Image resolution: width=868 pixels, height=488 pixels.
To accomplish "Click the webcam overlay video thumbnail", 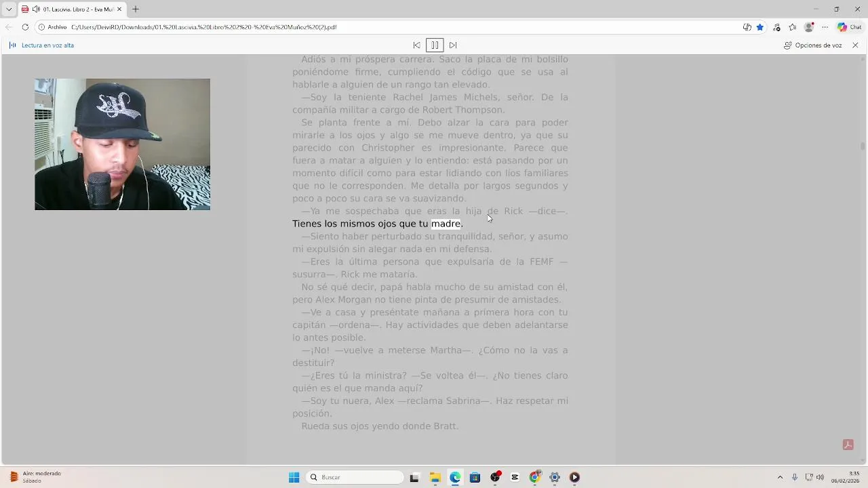I will tap(122, 144).
